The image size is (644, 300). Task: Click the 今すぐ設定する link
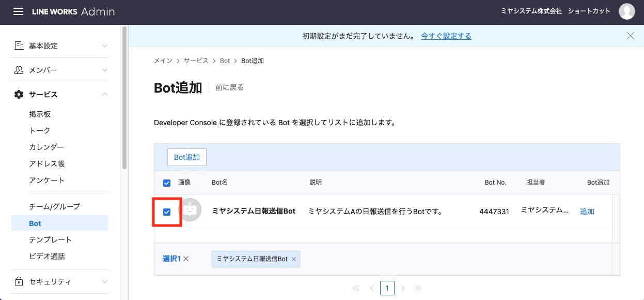pyautogui.click(x=446, y=36)
